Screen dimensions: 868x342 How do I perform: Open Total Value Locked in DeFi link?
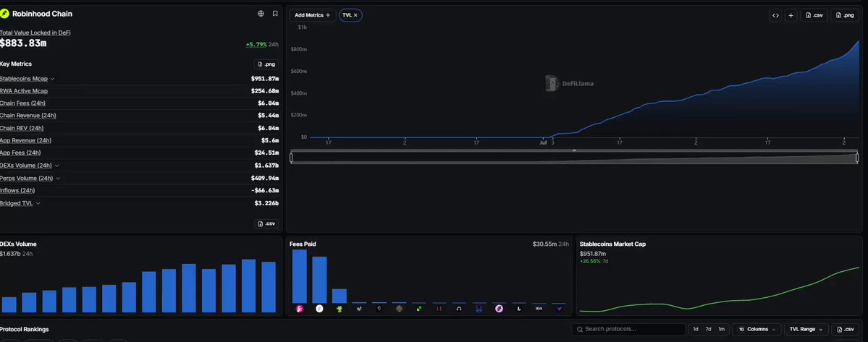coord(35,33)
